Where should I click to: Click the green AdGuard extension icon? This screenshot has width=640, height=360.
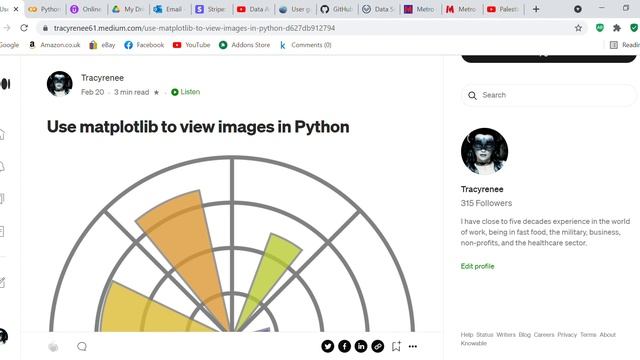600,28
